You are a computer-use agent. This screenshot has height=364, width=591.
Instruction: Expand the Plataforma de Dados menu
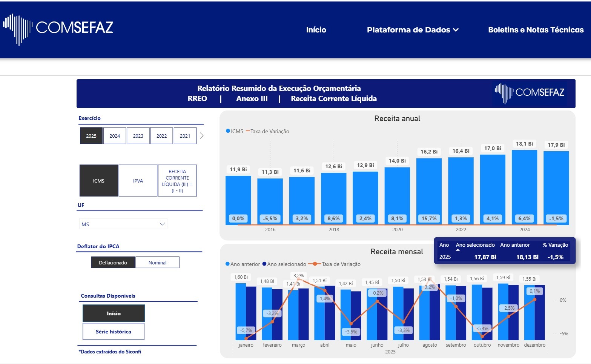coord(413,30)
